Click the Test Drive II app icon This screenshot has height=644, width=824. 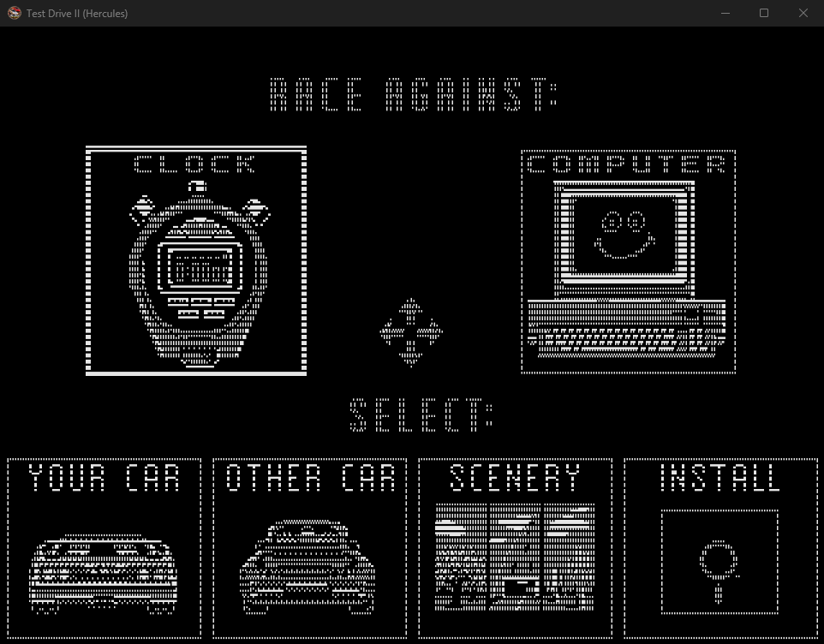[15, 13]
